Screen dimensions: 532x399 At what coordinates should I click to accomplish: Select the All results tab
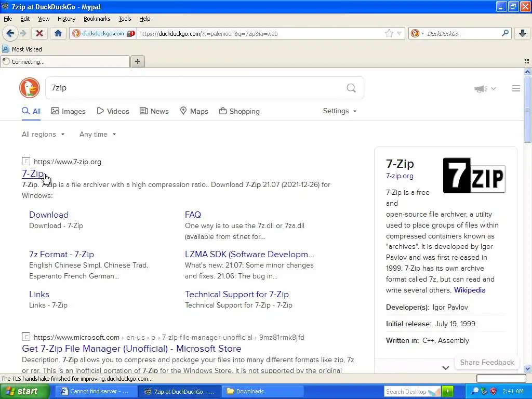pos(31,111)
